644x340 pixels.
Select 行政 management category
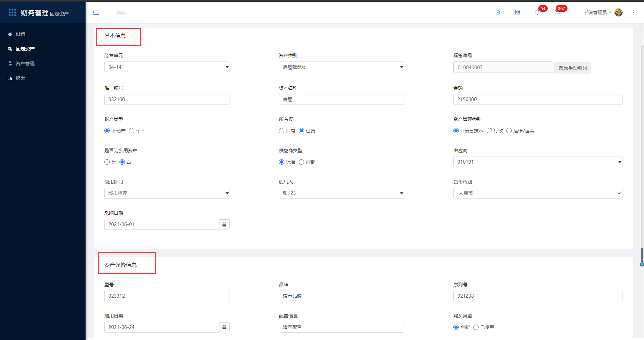489,131
